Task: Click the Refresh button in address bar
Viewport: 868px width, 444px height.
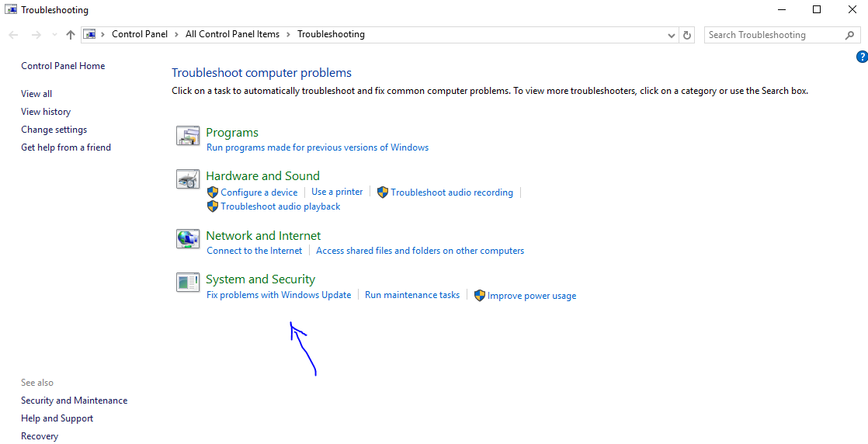Action: (687, 35)
